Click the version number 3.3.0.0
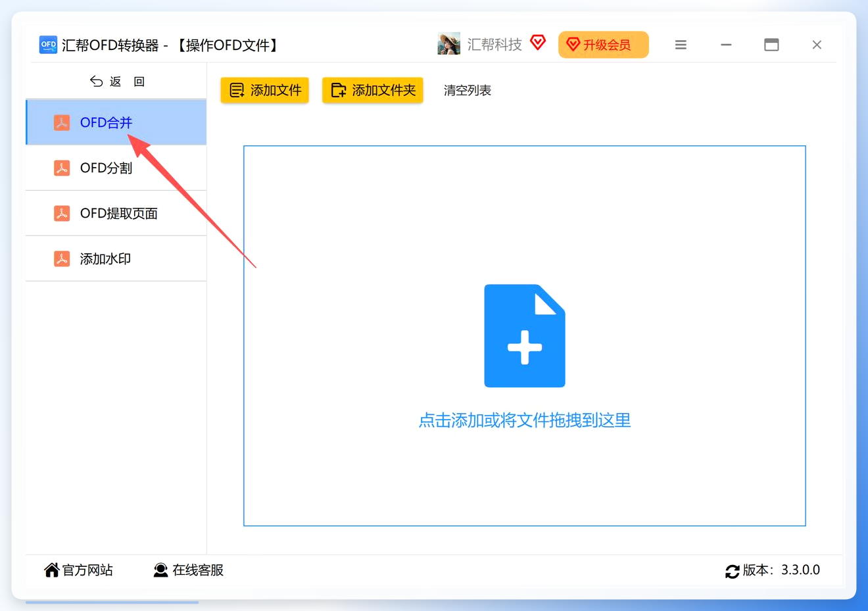This screenshot has height=611, width=868. click(800, 570)
